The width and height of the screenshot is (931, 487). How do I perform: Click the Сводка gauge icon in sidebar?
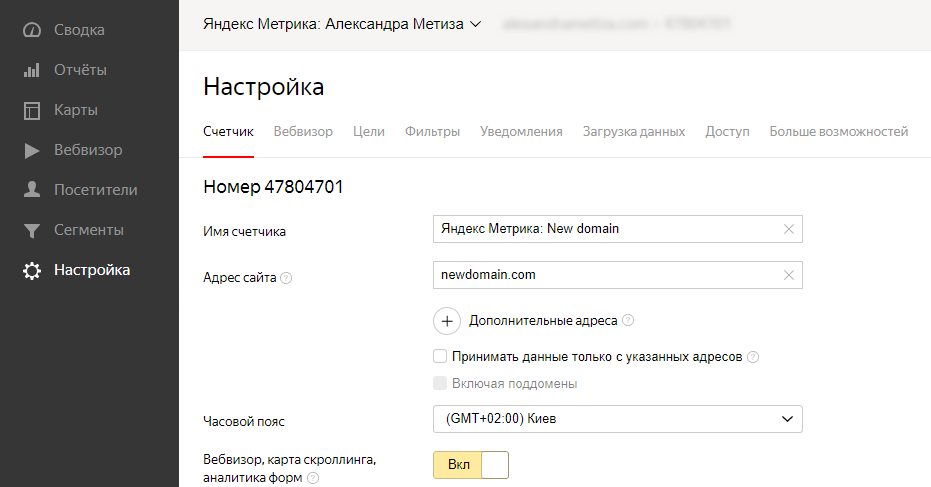point(31,30)
